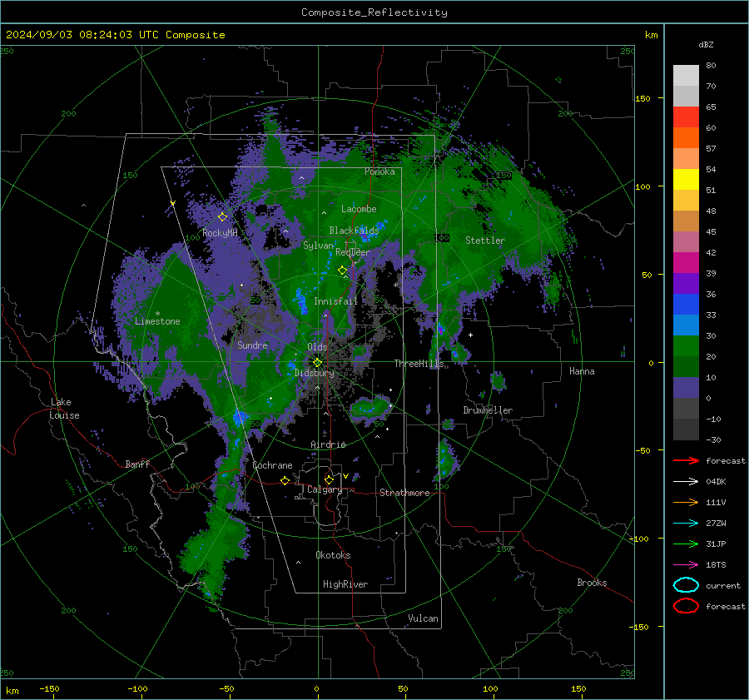Click the magenta 18TS arrow icon
Viewport: 749px width, 700px height.
click(686, 565)
